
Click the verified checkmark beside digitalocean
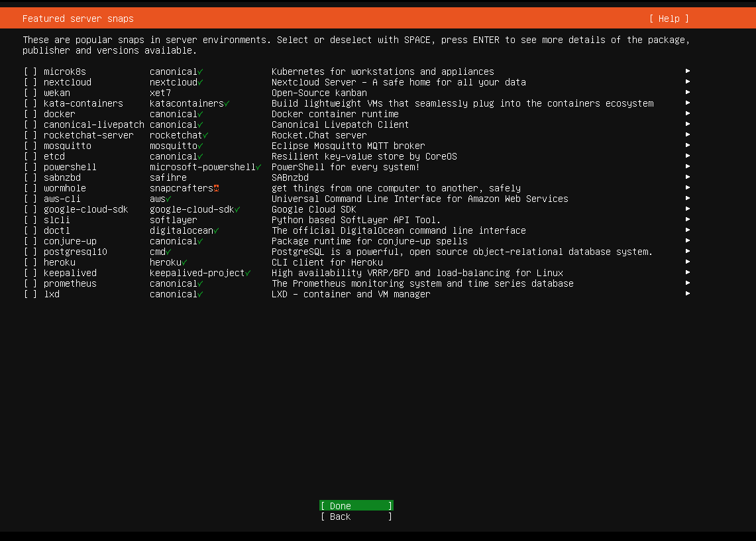216,230
